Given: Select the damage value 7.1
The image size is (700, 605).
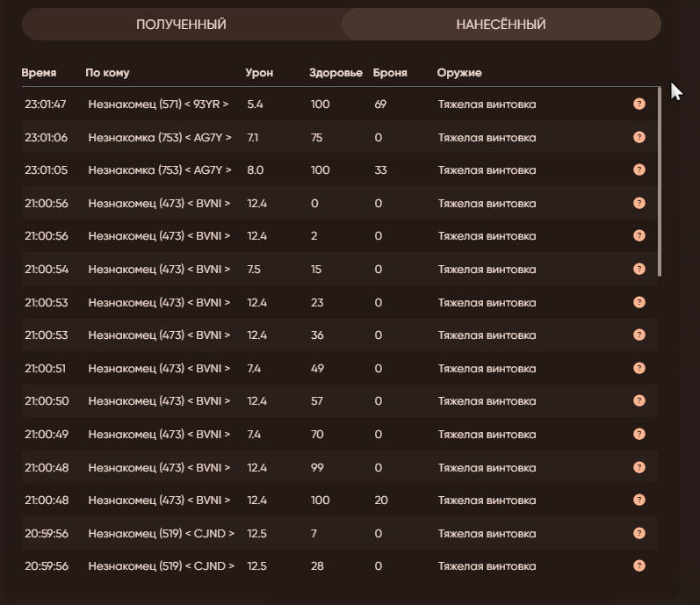Looking at the screenshot, I should click(253, 137).
